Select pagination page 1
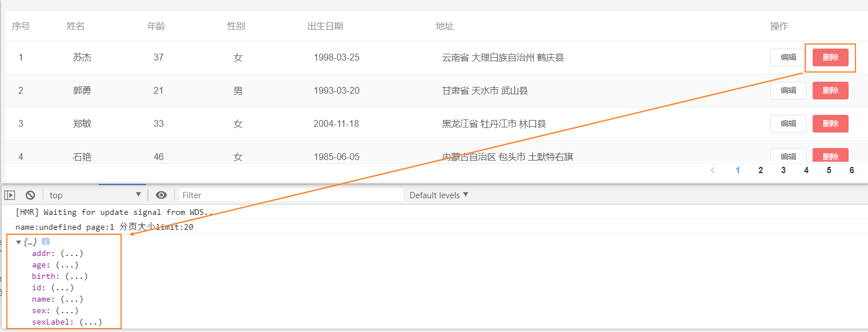This screenshot has width=868, height=332. 738,170
